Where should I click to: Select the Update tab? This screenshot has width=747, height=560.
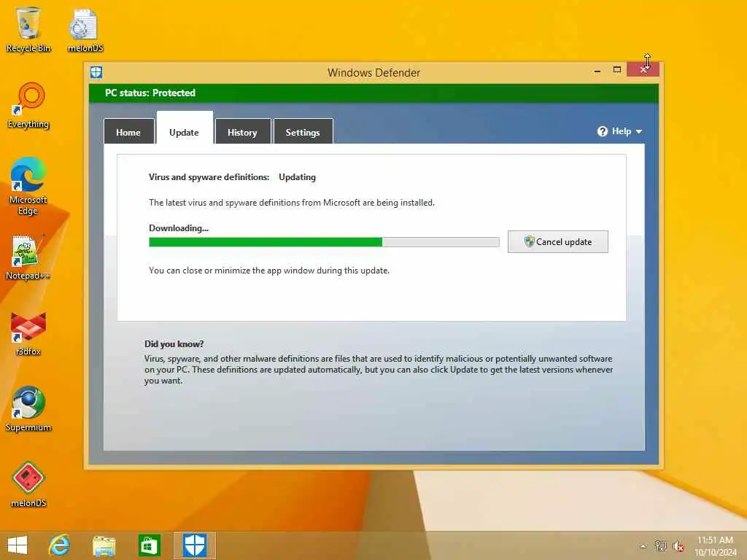tap(185, 128)
